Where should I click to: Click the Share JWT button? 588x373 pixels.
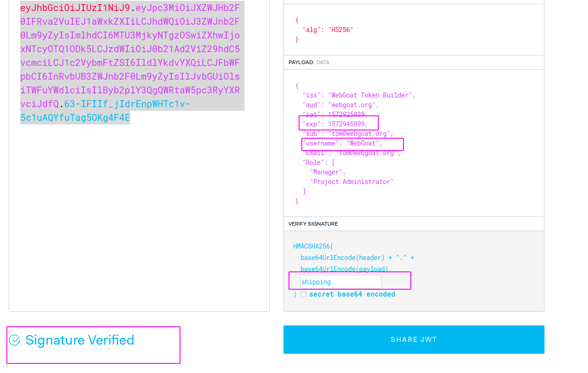pyautogui.click(x=414, y=340)
